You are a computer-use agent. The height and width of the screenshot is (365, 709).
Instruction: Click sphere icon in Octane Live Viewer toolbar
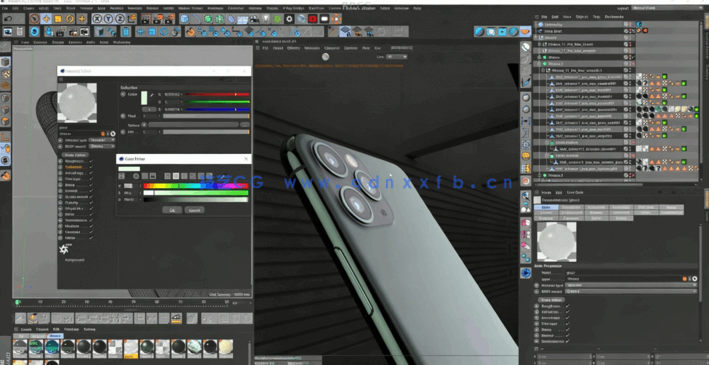pos(325,57)
